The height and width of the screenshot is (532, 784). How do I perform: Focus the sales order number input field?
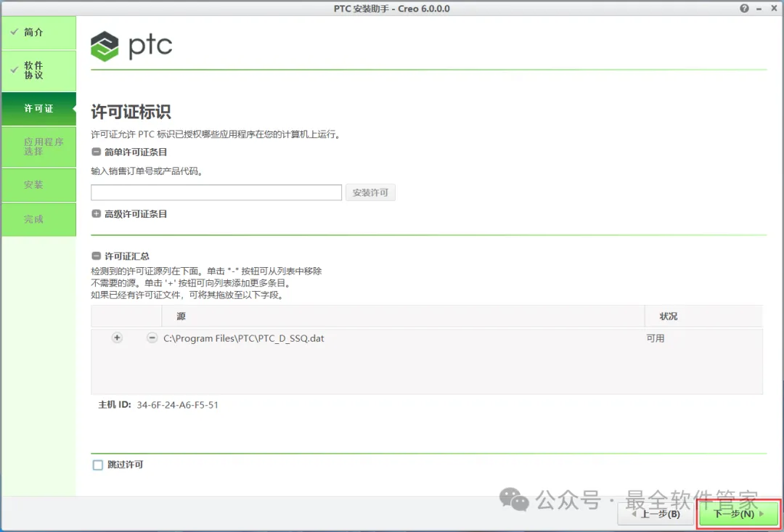click(x=216, y=192)
